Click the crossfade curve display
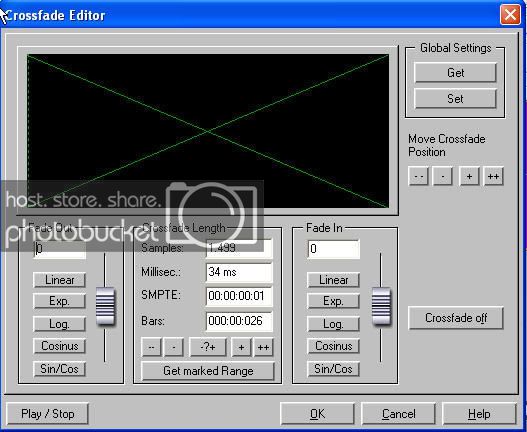Image resolution: width=527 pixels, height=432 pixels. point(208,131)
